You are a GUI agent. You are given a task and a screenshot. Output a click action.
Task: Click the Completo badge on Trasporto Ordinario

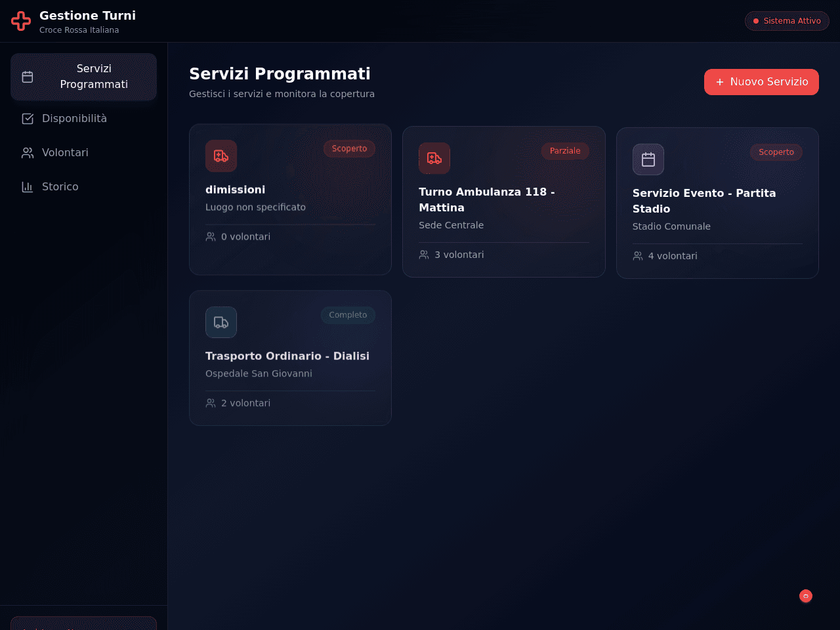pos(348,315)
